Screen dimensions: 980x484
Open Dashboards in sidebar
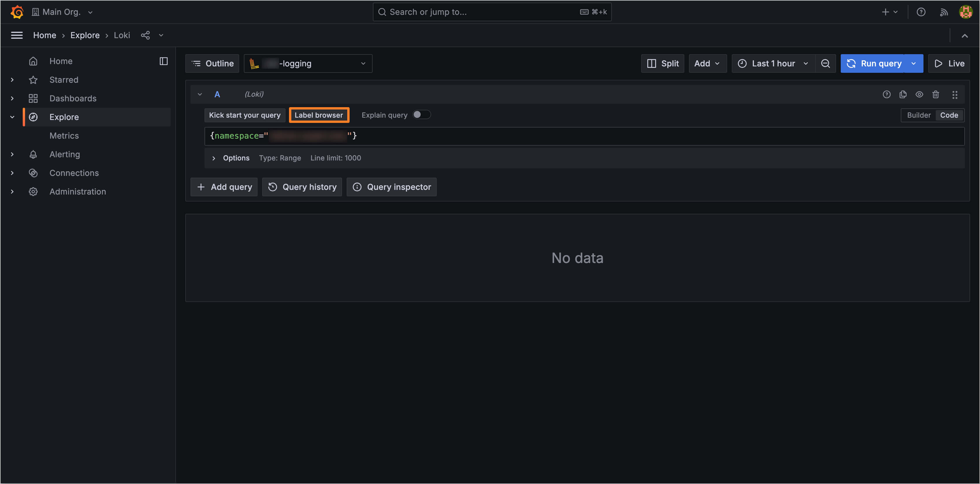tap(73, 98)
